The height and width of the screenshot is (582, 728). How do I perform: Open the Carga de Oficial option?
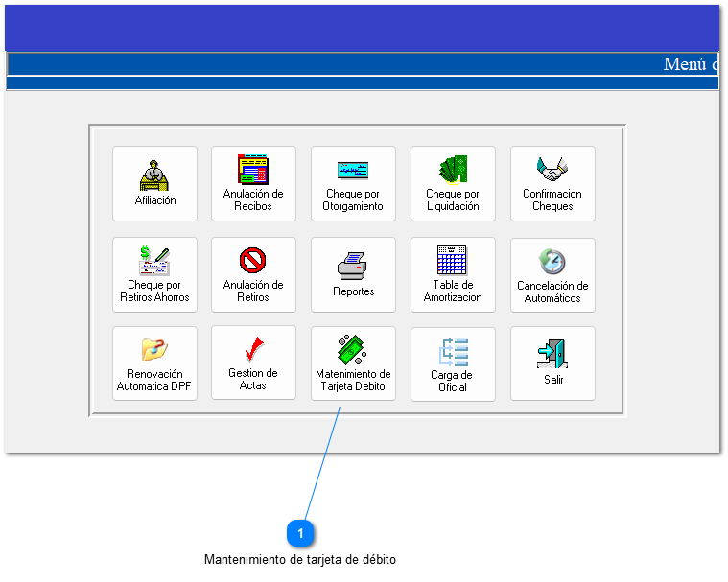(453, 364)
